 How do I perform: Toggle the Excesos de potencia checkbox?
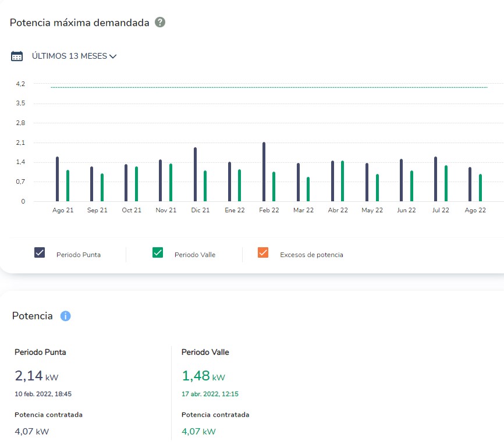tap(263, 252)
